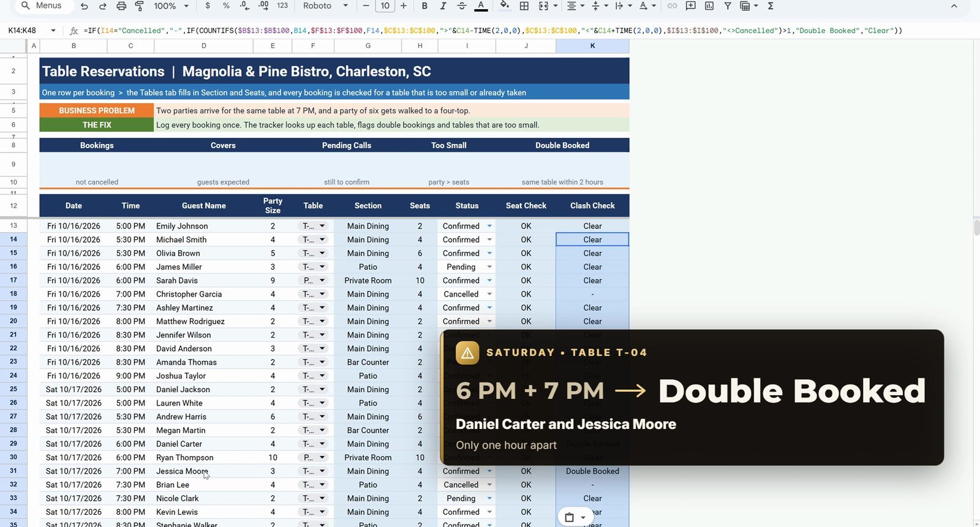Image resolution: width=980 pixels, height=527 pixels.
Task: Toggle bold formatting
Action: coord(424,6)
